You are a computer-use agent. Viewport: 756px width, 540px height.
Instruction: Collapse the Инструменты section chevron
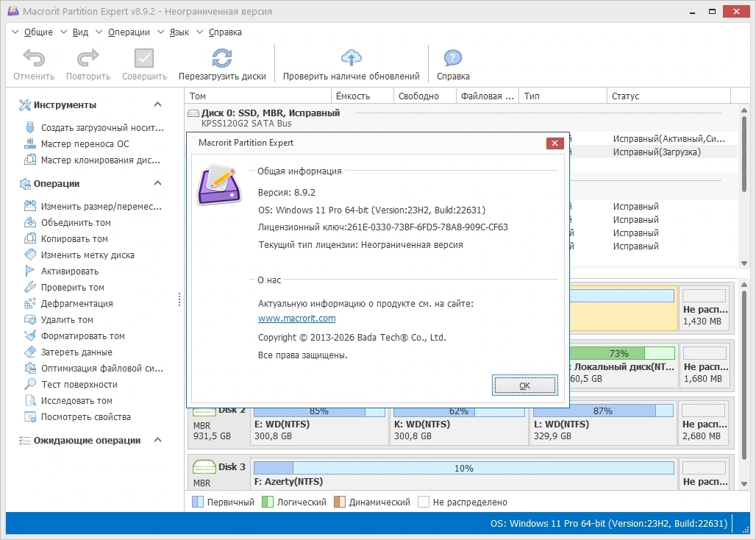(157, 104)
